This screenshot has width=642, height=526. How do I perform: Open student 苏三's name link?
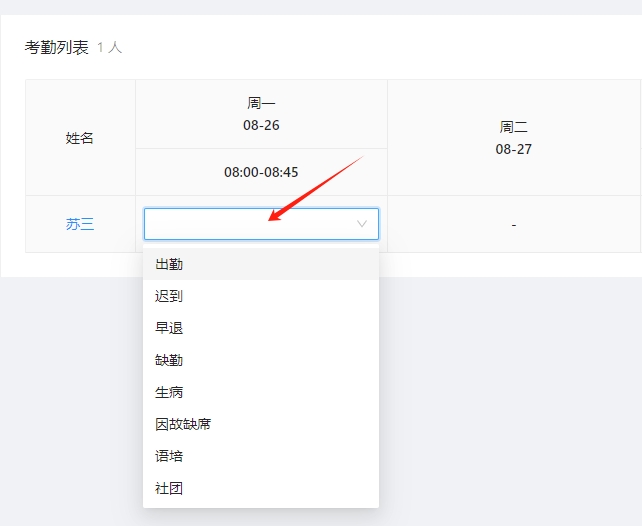click(x=80, y=224)
